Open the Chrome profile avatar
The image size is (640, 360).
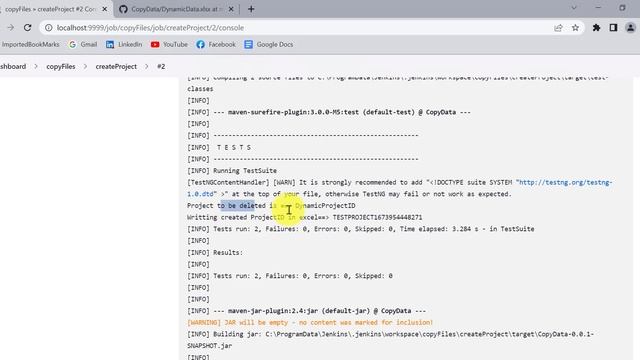(630, 28)
